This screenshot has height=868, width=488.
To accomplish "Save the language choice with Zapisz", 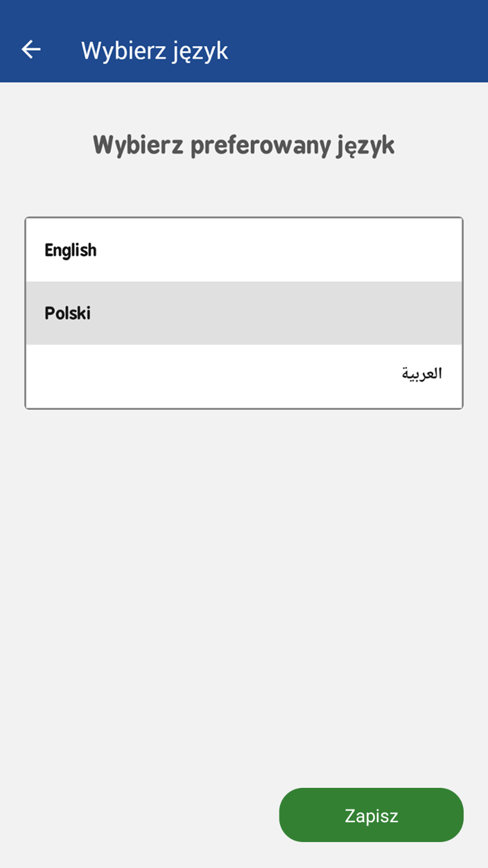I will pos(371,815).
